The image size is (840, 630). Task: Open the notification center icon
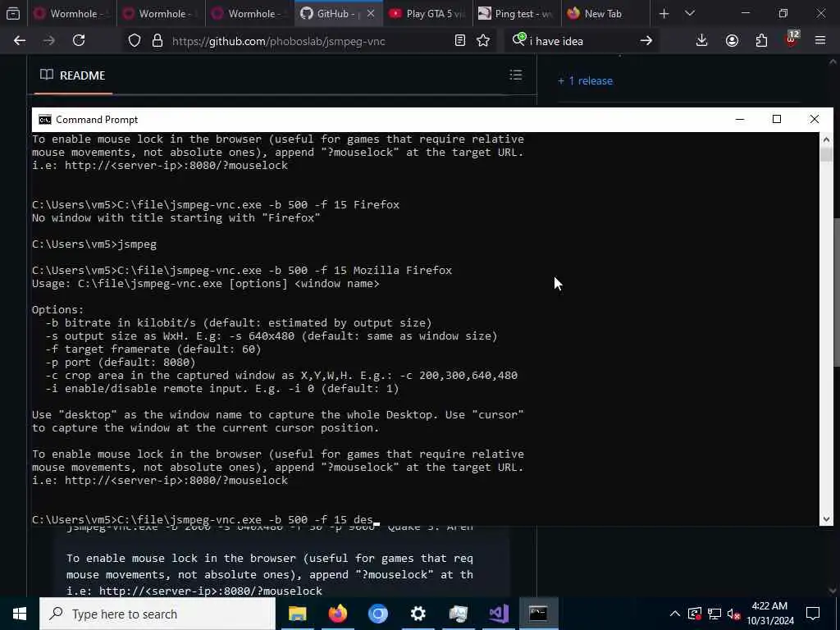tap(813, 614)
